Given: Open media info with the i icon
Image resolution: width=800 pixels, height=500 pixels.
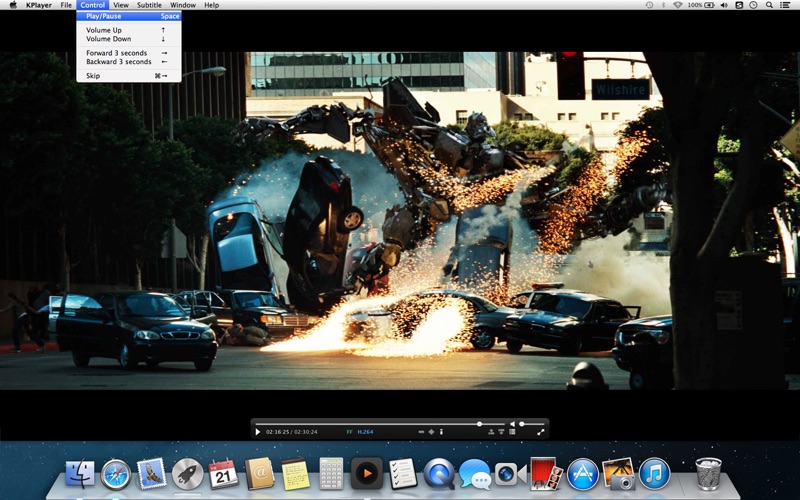Looking at the screenshot, I should [x=441, y=432].
